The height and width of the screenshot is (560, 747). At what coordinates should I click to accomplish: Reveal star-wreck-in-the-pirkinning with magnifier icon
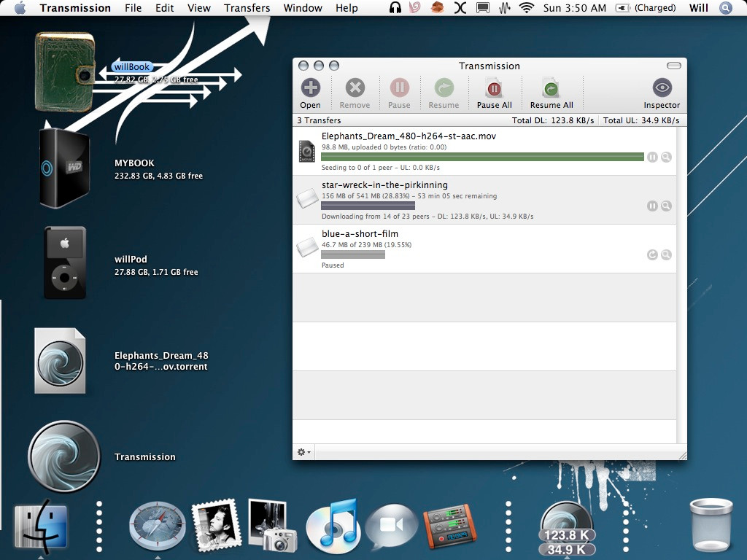[x=667, y=206]
